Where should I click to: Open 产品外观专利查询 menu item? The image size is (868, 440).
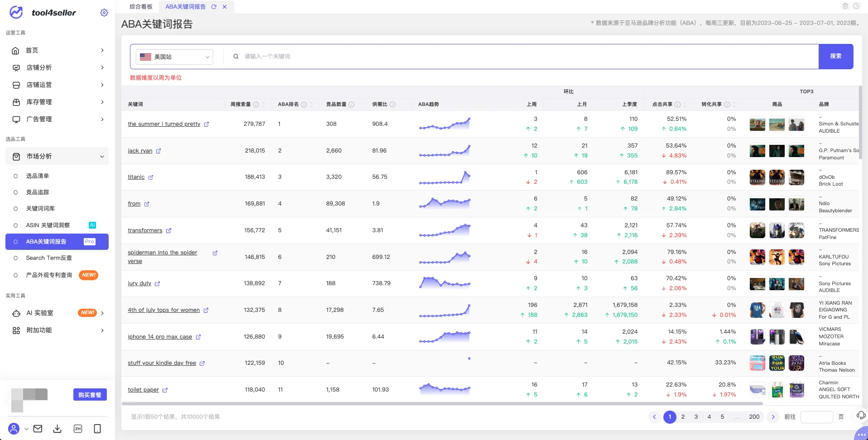pyautogui.click(x=49, y=275)
